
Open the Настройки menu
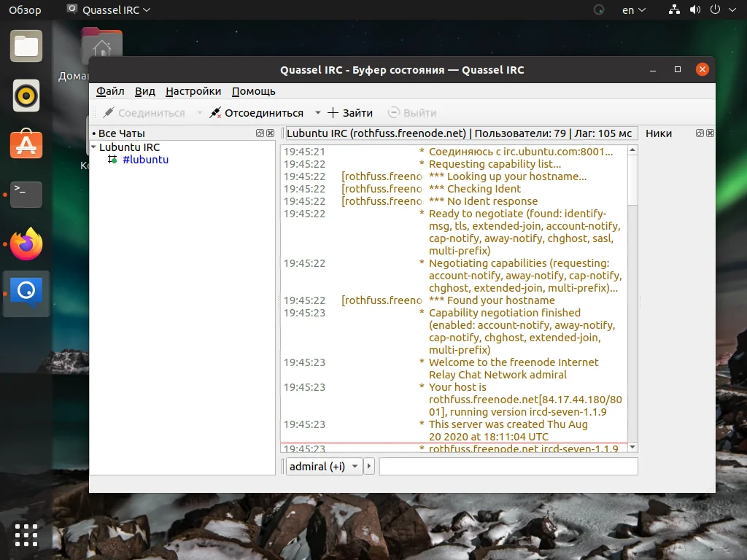coord(193,91)
